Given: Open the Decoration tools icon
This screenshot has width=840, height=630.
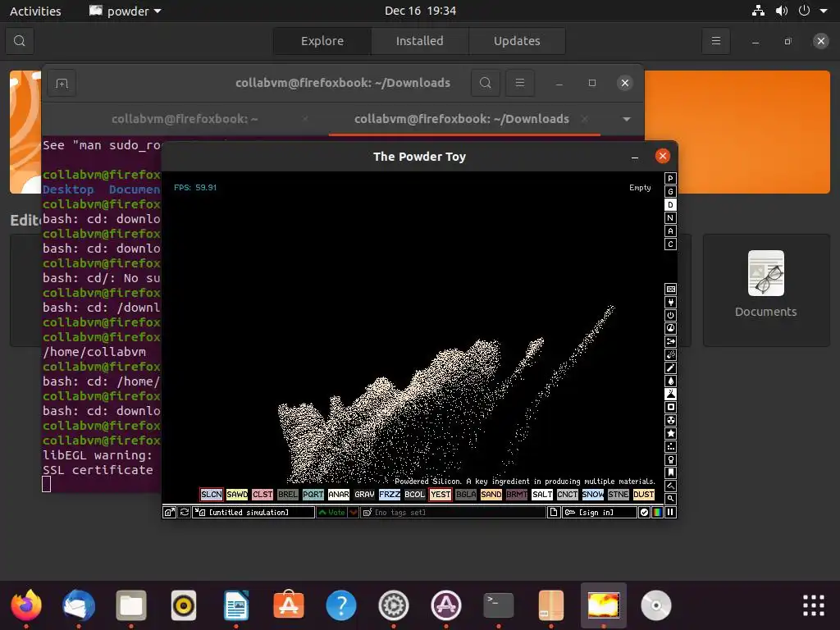Looking at the screenshot, I should (670, 486).
